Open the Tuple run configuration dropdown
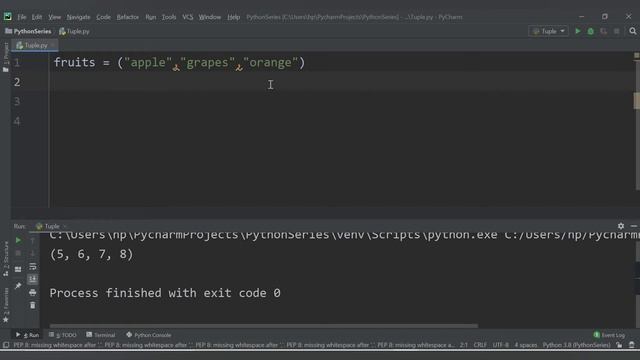The width and height of the screenshot is (640, 360). click(549, 31)
